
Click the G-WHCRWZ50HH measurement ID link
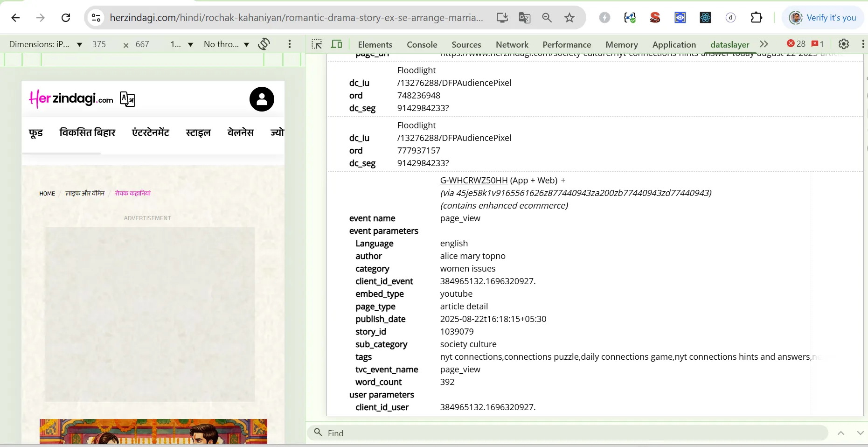(473, 181)
